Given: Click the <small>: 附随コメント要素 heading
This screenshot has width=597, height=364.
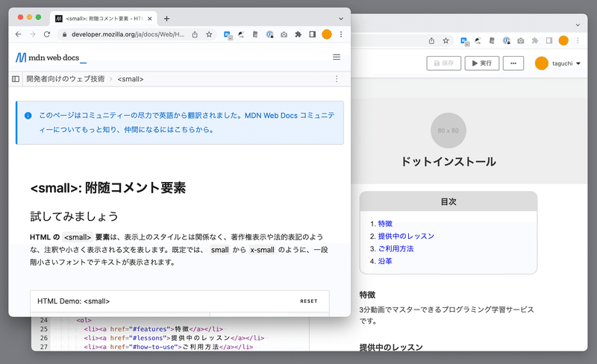Looking at the screenshot, I should (x=107, y=188).
